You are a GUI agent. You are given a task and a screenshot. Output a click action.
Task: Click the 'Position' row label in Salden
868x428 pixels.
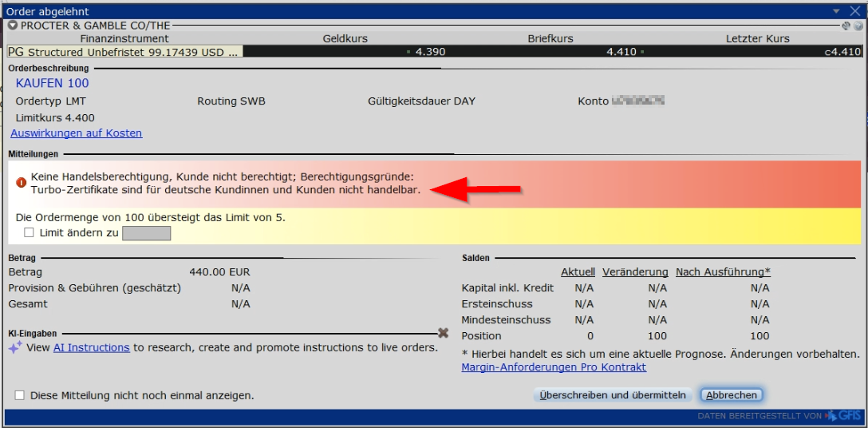[x=482, y=336]
